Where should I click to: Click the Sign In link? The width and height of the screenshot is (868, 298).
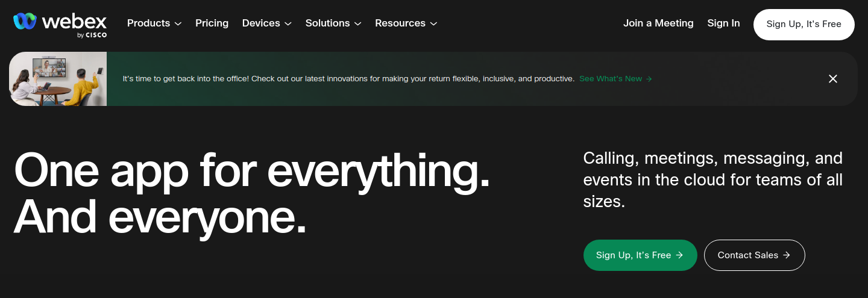click(723, 23)
